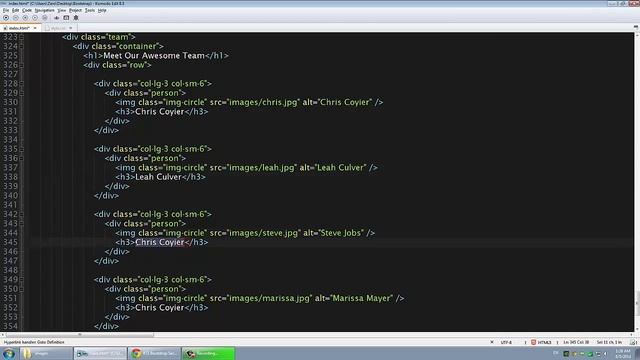640x360 pixels.
Task: Collapse the person div fold on line 343
Action: point(22,224)
